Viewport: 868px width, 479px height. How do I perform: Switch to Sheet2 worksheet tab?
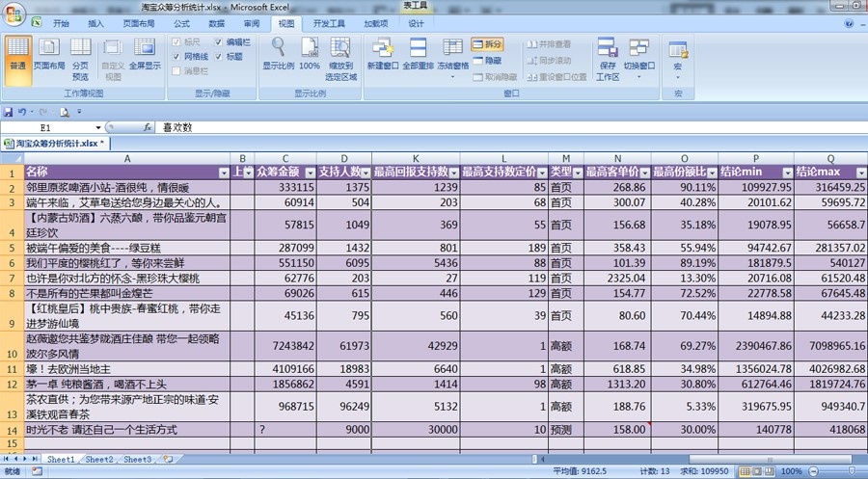click(x=99, y=459)
